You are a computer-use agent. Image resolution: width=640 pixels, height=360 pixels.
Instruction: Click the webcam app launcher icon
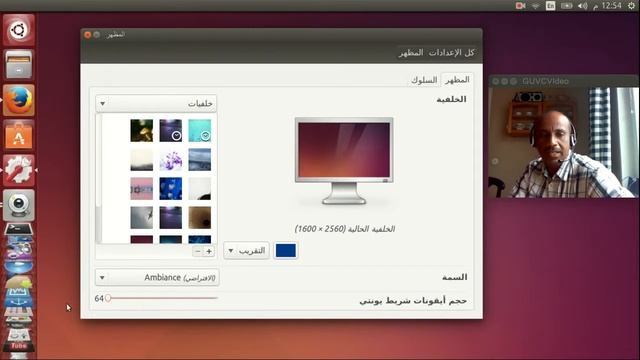tap(19, 205)
